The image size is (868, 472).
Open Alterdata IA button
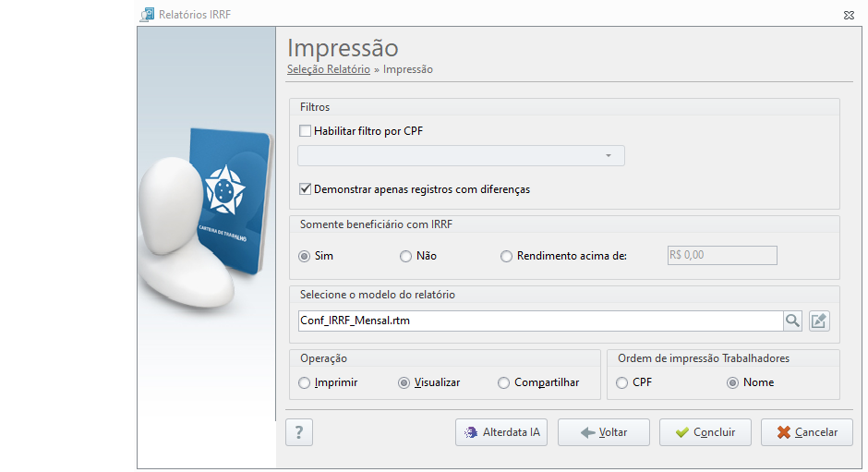coord(501,432)
